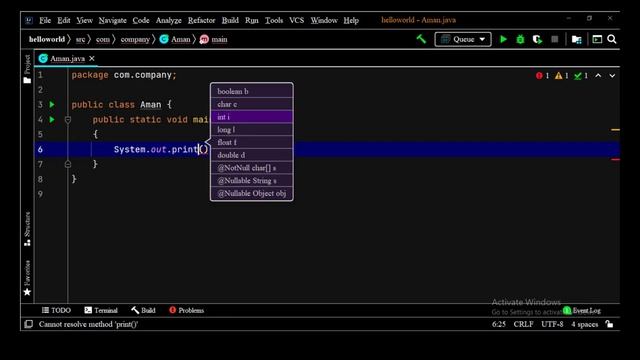Viewport: 640px width, 360px height.
Task: Select '@NotNull char[] s' parameter hint
Action: (251, 168)
